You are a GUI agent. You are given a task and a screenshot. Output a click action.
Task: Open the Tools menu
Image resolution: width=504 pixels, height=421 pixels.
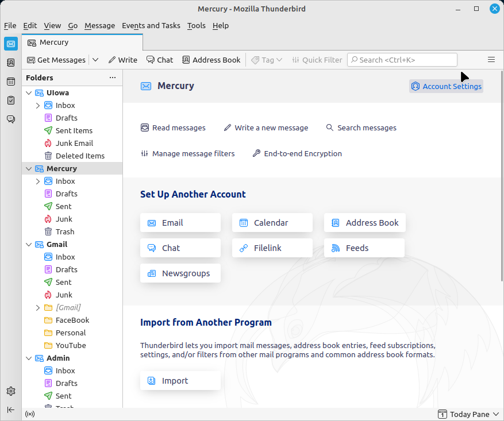tap(196, 25)
